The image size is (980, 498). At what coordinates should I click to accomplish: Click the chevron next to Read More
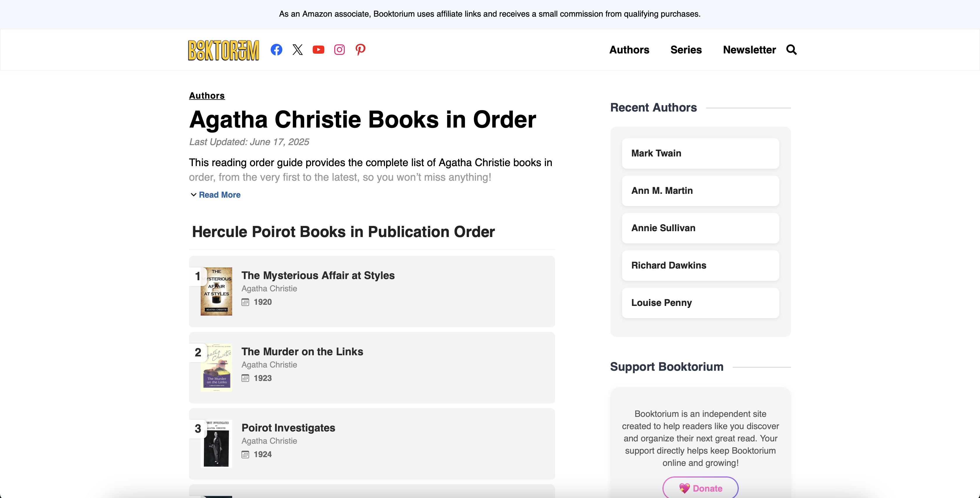pos(193,194)
